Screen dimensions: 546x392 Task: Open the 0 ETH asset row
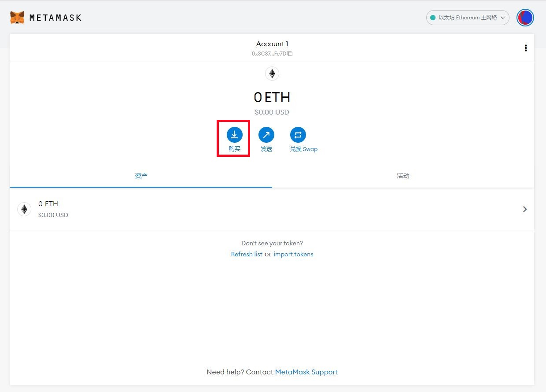click(272, 209)
